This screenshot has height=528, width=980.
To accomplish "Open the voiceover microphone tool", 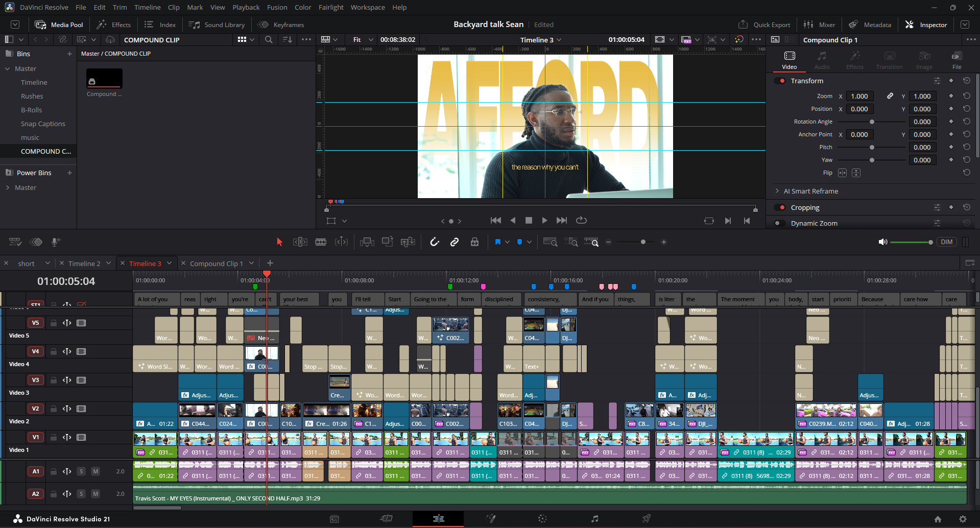I will click(x=56, y=242).
